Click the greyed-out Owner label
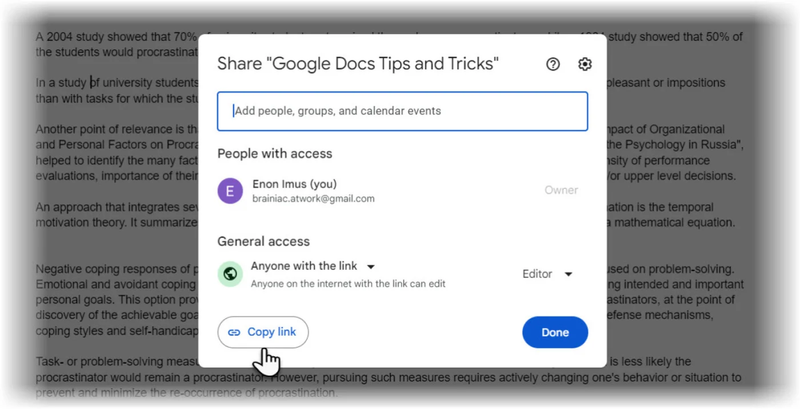800x409 pixels. [x=561, y=190]
